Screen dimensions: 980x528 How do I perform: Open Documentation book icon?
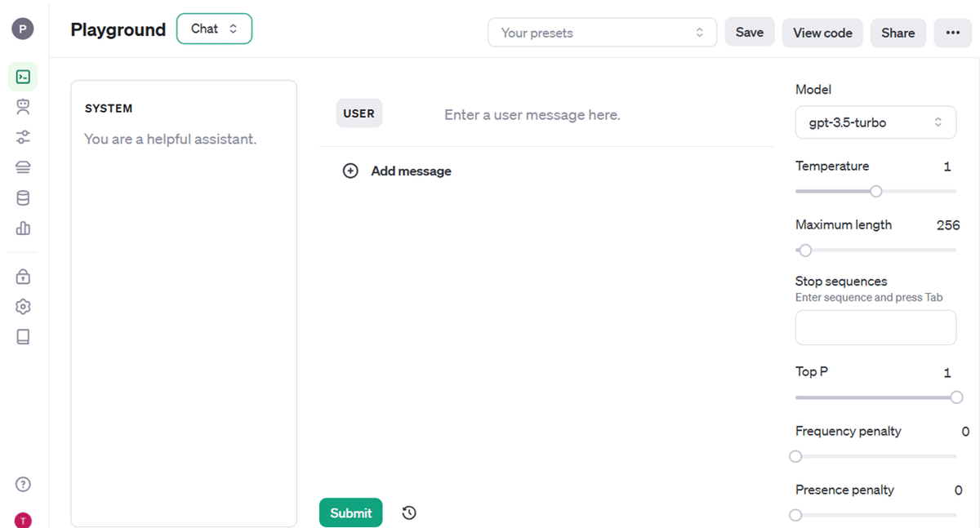(23, 337)
